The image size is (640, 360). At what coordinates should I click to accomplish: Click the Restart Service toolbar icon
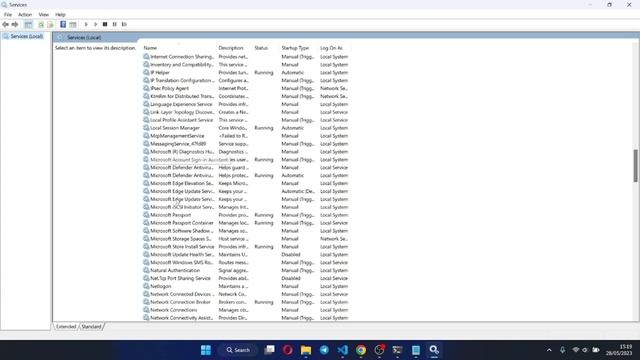(124, 24)
